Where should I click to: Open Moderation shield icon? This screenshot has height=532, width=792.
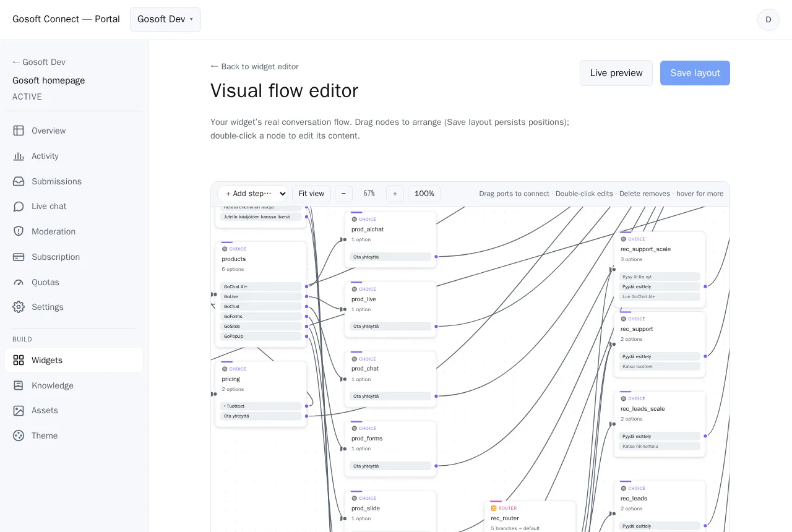point(19,231)
